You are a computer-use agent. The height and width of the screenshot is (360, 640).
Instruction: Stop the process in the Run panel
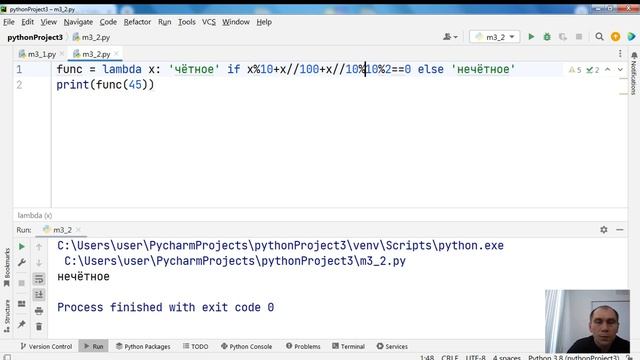(22, 282)
